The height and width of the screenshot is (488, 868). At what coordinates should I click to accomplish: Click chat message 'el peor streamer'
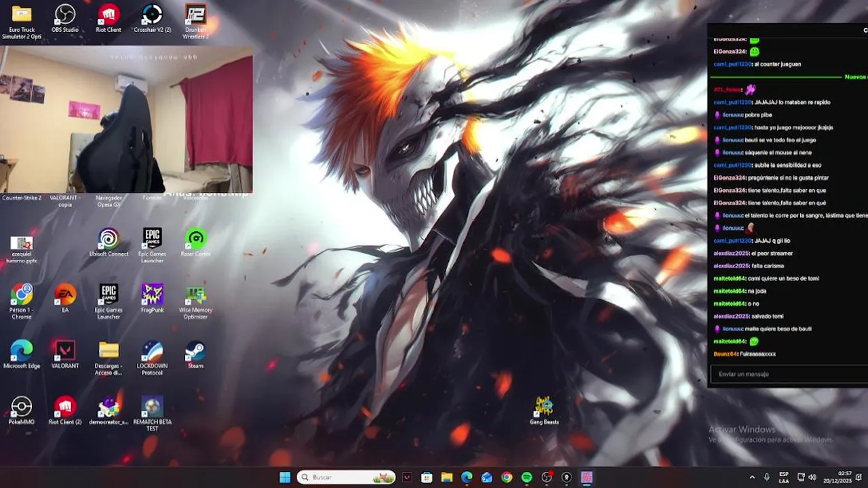pos(772,253)
